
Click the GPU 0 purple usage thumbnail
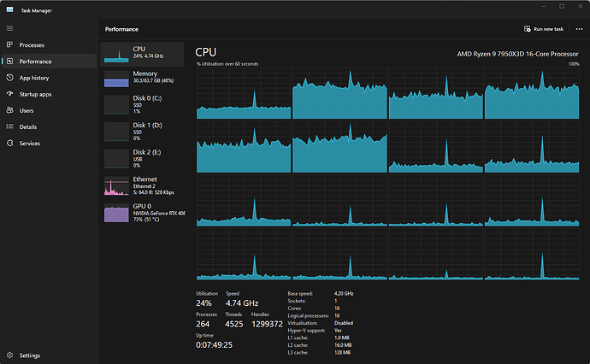[x=116, y=214]
